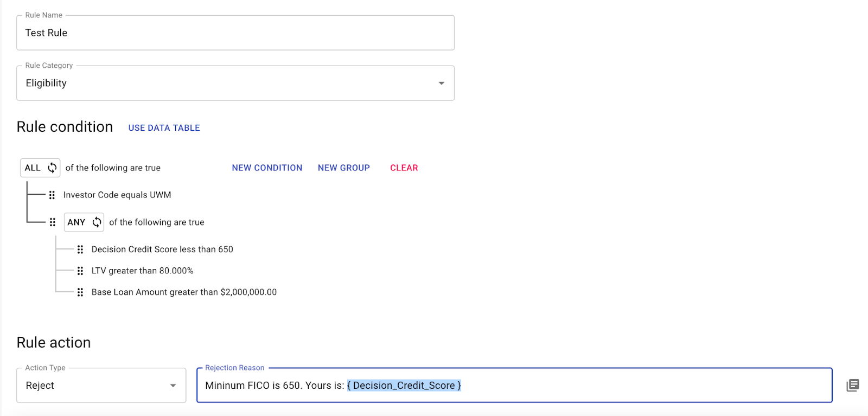Click the Rule Name input field
868x416 pixels.
pos(235,33)
